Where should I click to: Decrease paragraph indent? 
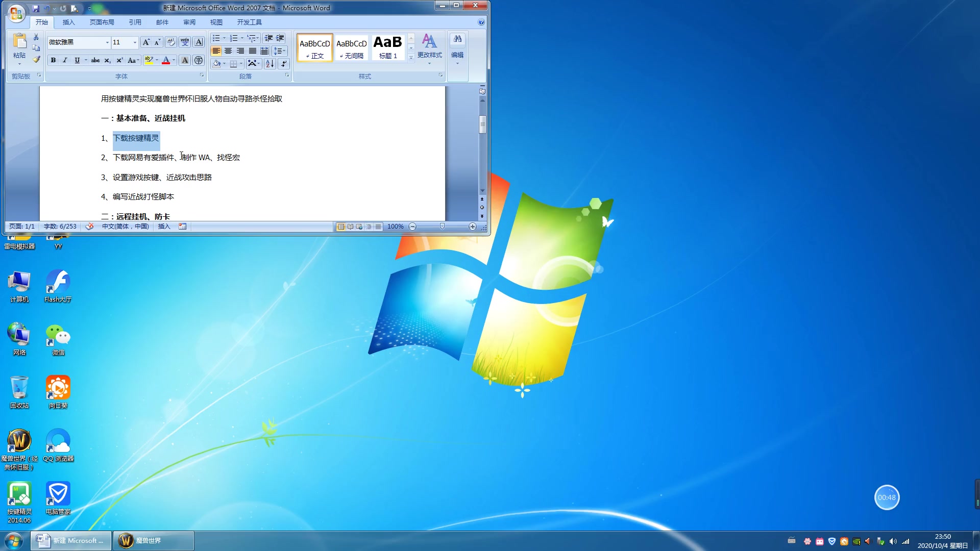click(x=268, y=38)
